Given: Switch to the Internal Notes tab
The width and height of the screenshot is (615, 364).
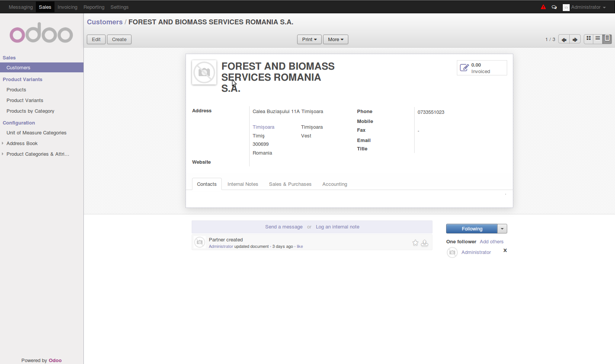Looking at the screenshot, I should pos(243,184).
